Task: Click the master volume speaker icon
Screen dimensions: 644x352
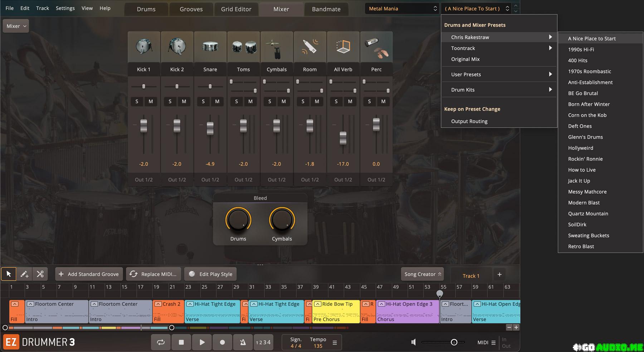Action: pos(414,342)
